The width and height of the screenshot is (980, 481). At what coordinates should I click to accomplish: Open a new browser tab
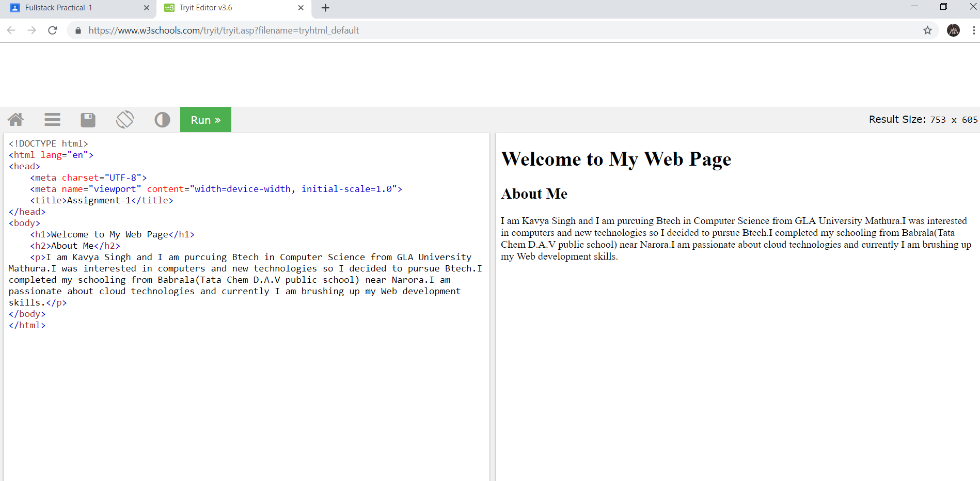(x=325, y=8)
